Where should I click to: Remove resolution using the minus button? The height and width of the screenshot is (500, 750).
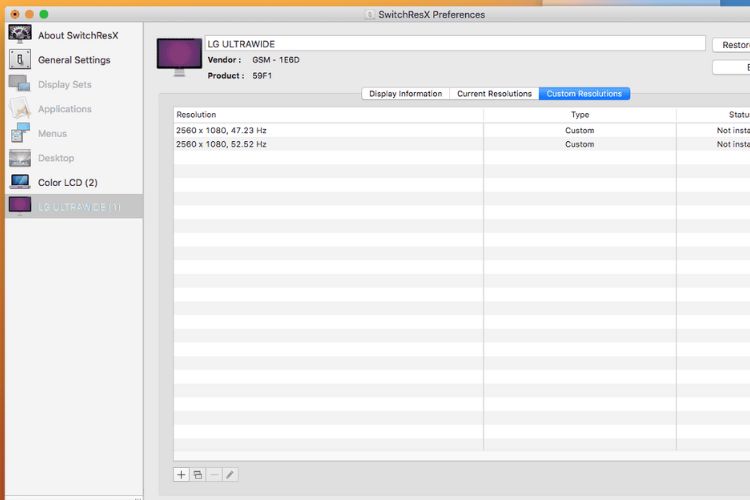point(214,475)
